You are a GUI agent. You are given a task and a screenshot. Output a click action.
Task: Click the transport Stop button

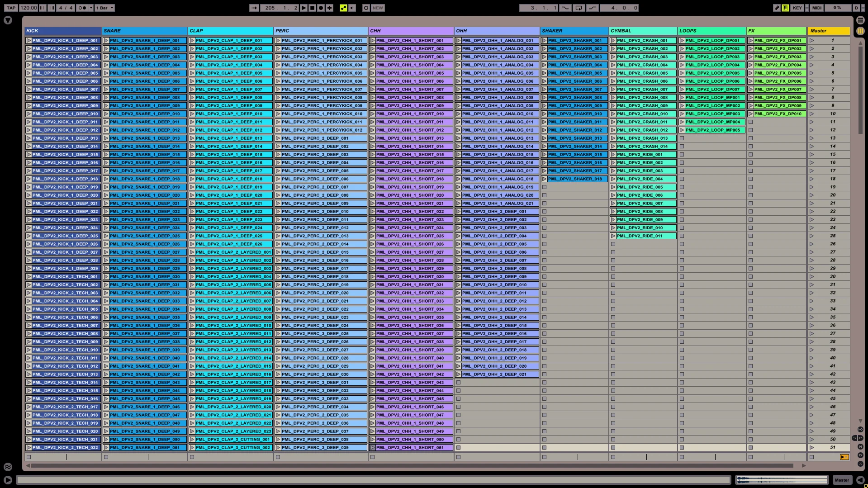click(312, 8)
